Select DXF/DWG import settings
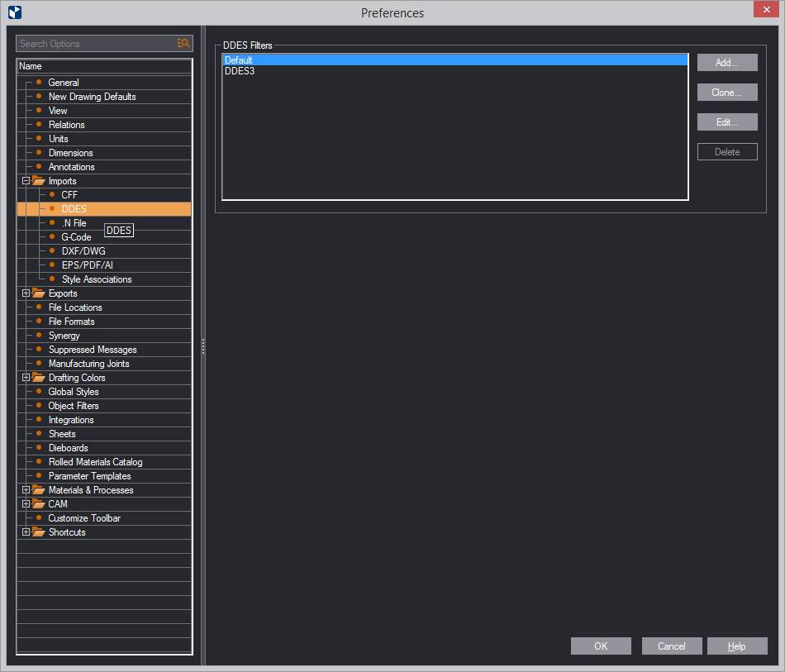785x672 pixels. click(83, 251)
